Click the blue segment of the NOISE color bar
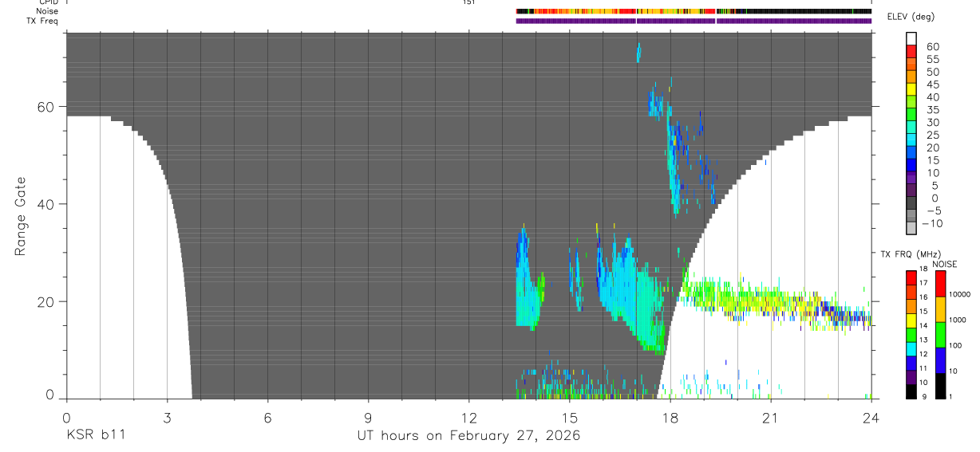 click(939, 360)
